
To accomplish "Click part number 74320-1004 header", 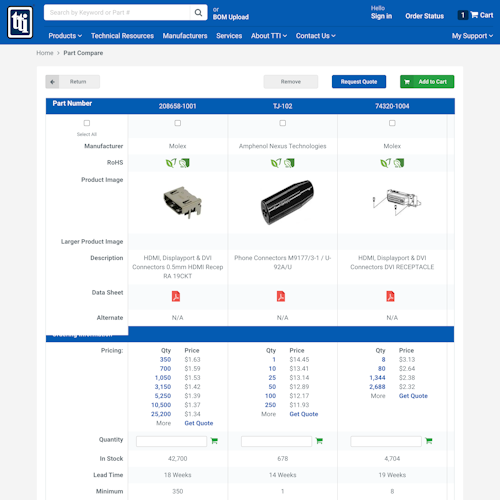I will pyautogui.click(x=392, y=106).
